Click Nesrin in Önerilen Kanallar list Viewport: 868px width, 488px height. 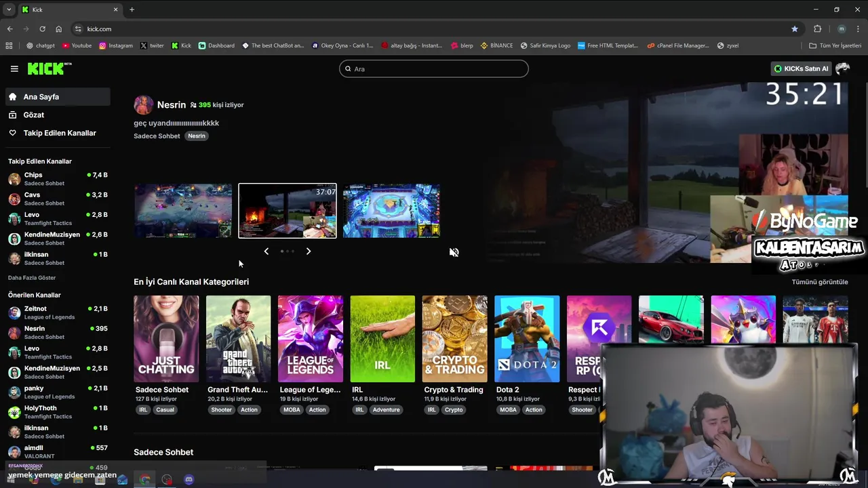coord(58,332)
